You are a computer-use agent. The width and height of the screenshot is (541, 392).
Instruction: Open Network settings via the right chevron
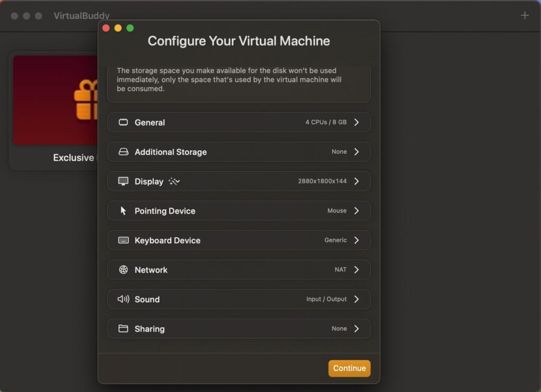coord(357,270)
